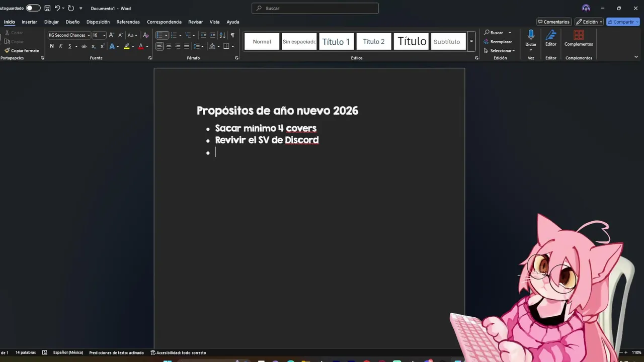Apply red font color

click(141, 46)
